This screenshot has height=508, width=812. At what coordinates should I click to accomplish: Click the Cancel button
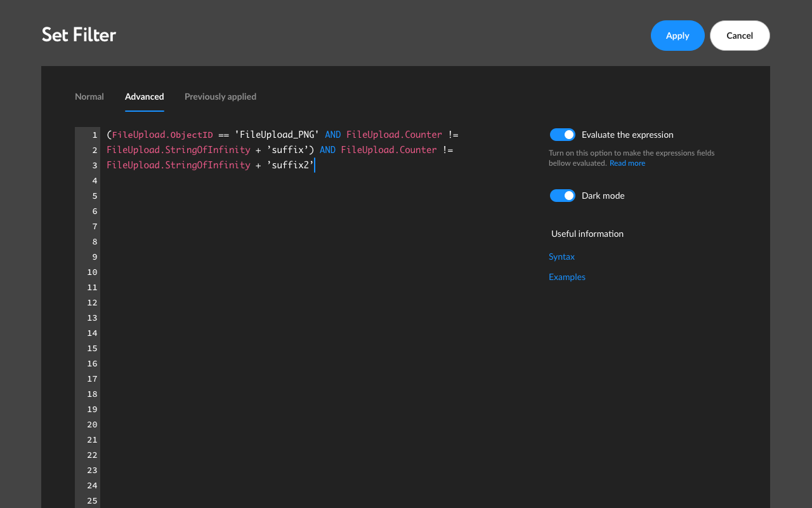tap(740, 36)
